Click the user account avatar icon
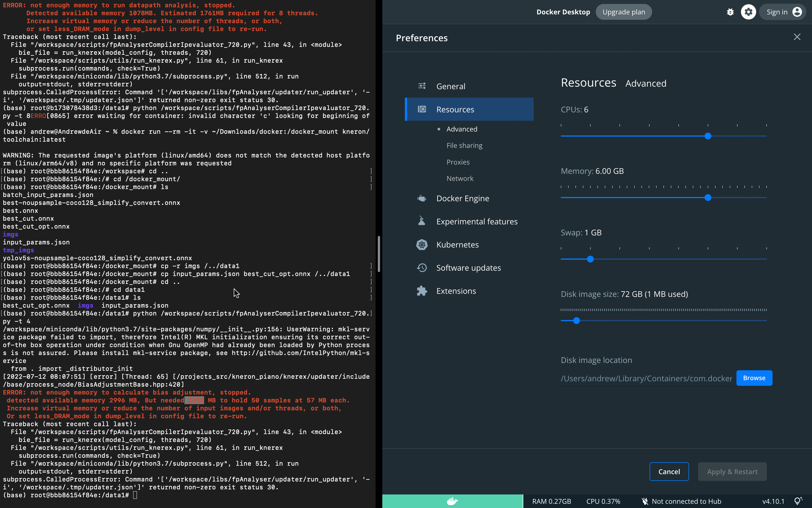The width and height of the screenshot is (812, 508). pyautogui.click(x=797, y=12)
